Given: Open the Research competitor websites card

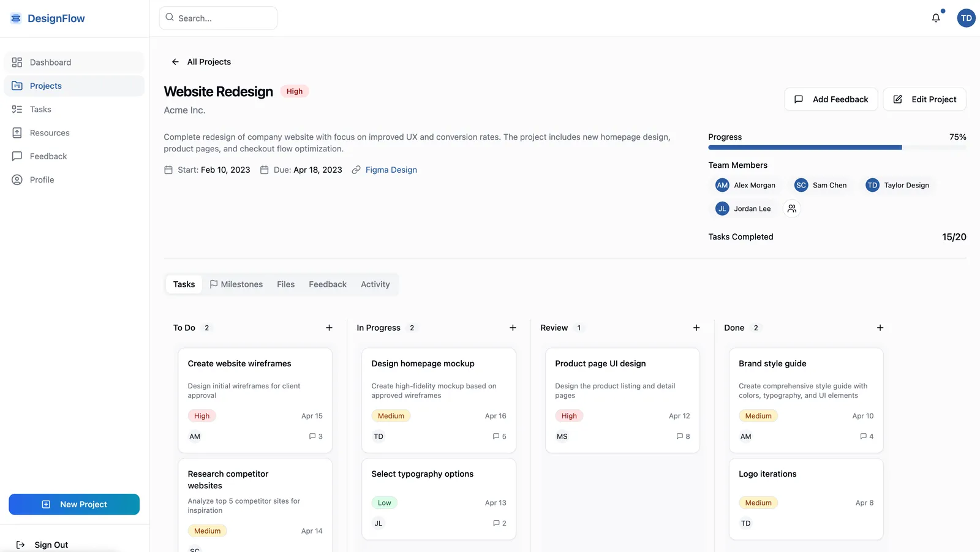Looking at the screenshot, I should [x=255, y=505].
